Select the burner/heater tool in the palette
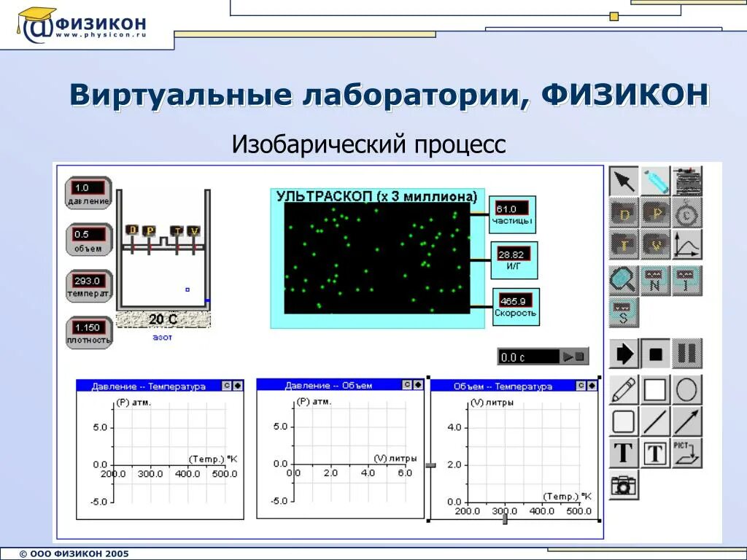This screenshot has width=747, height=560. (687, 181)
